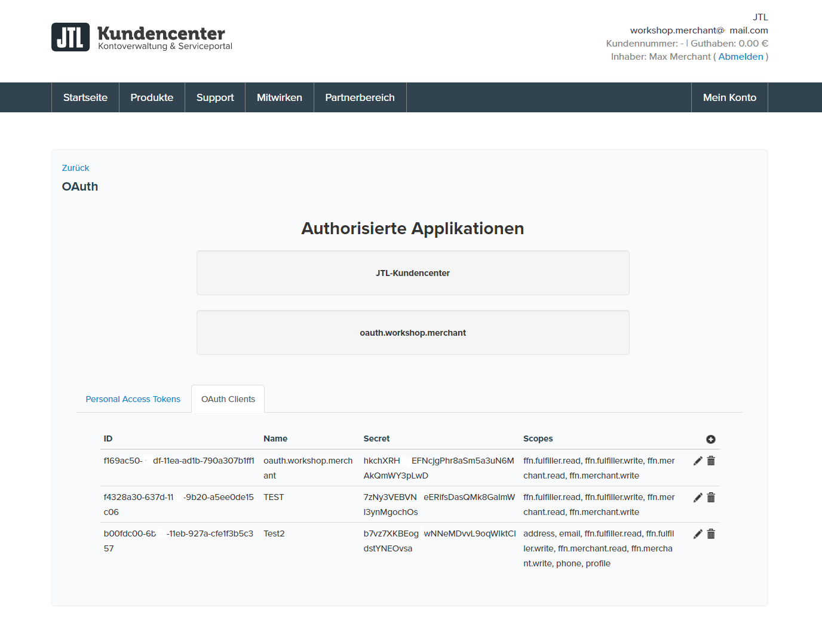Click the OAuth page title
Viewport: 822px width, 644px height.
pyautogui.click(x=80, y=186)
